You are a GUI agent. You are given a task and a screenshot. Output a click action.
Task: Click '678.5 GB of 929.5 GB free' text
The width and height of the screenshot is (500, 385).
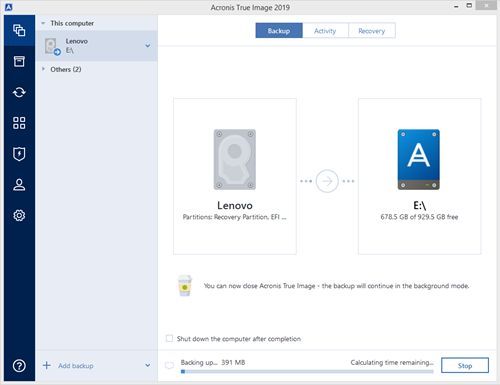tap(419, 217)
